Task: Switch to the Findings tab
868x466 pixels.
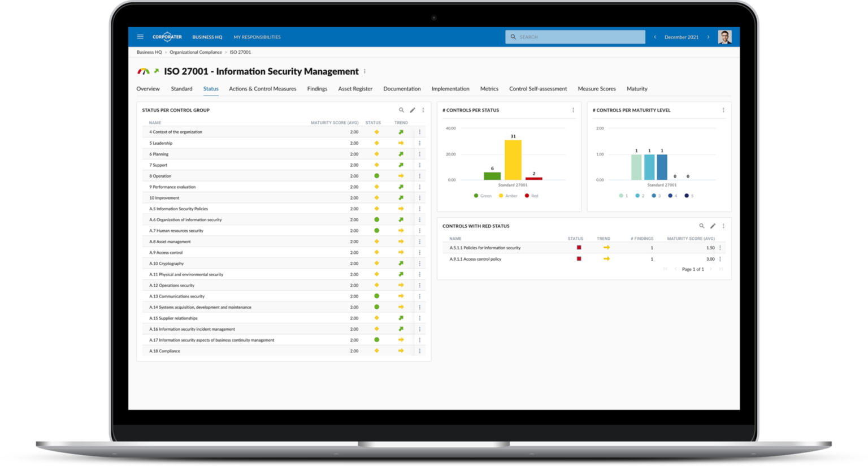Action: (317, 89)
